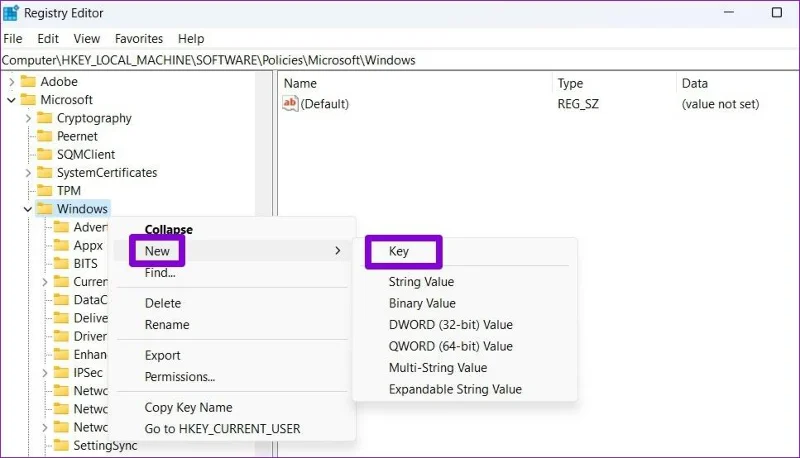Image resolution: width=800 pixels, height=458 pixels.
Task: Click the BITS folder icon
Action: pyautogui.click(x=61, y=263)
